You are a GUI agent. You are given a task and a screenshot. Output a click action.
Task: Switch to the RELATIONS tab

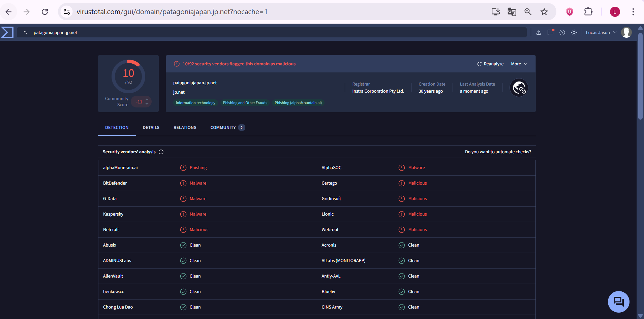pos(185,128)
